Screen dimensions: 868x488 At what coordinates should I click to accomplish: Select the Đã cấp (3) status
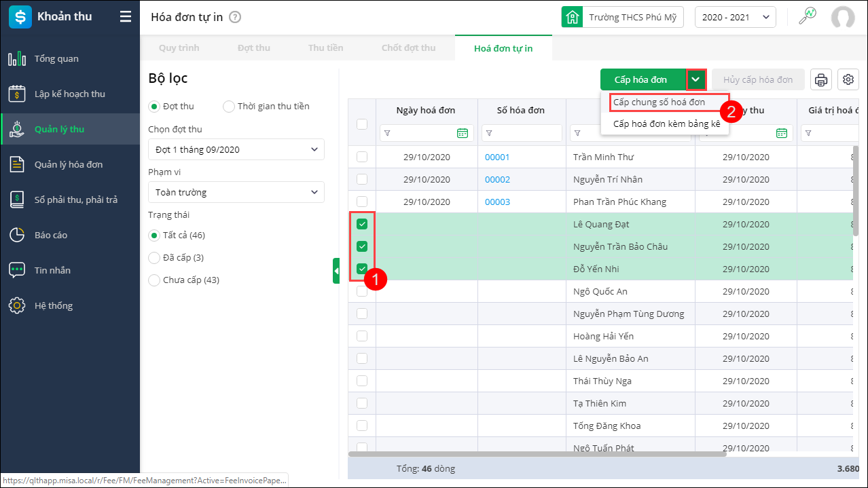pos(154,258)
